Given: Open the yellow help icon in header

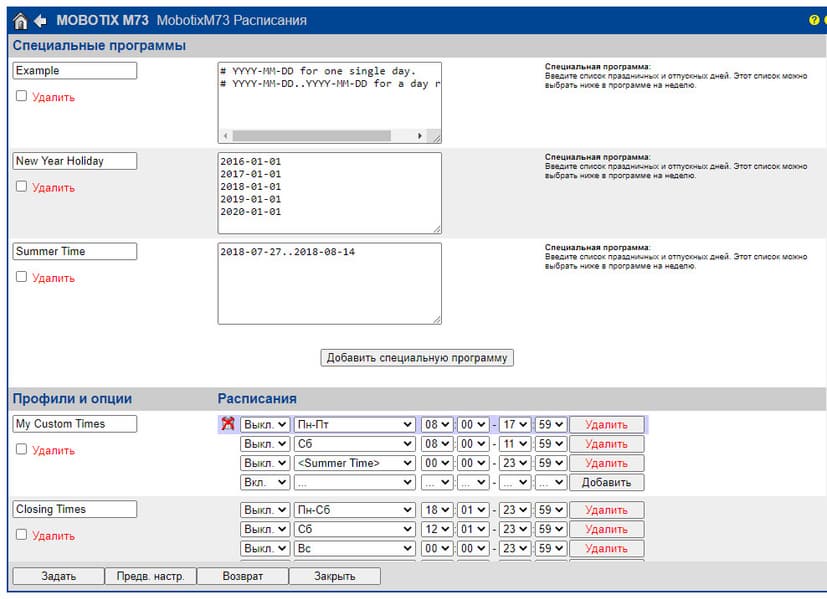Looking at the screenshot, I should [814, 20].
